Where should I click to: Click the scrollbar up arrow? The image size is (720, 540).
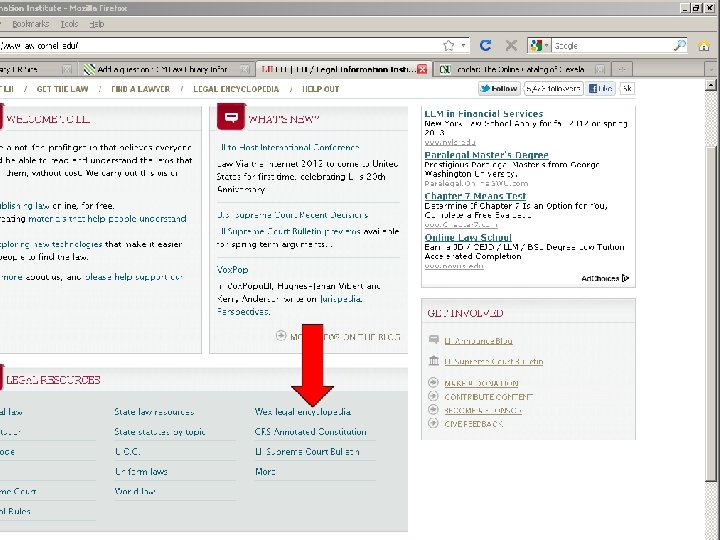click(x=711, y=85)
